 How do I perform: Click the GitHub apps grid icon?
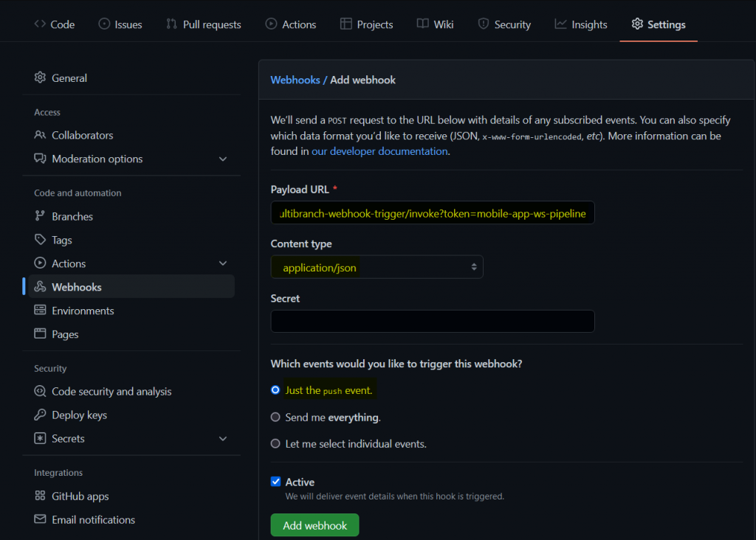tap(40, 496)
